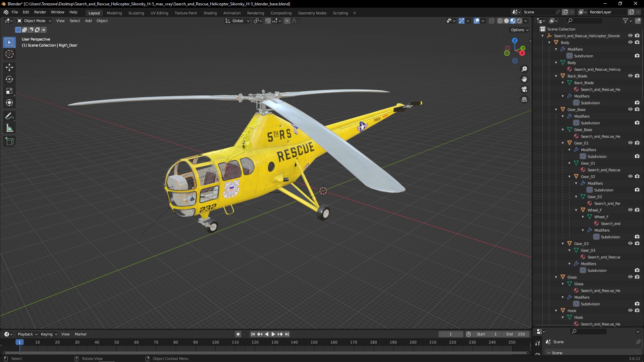
Task: Click the pan view hand icon
Action: point(524,79)
